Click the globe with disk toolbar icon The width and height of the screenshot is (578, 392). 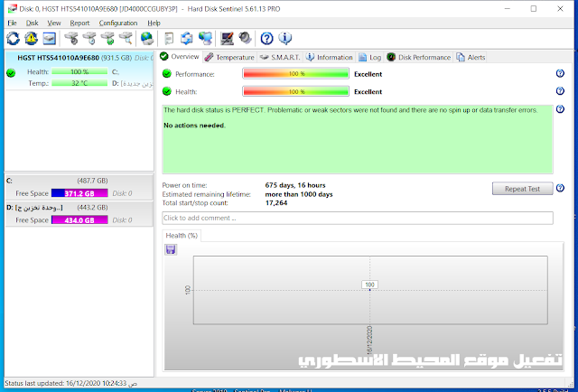click(x=147, y=38)
